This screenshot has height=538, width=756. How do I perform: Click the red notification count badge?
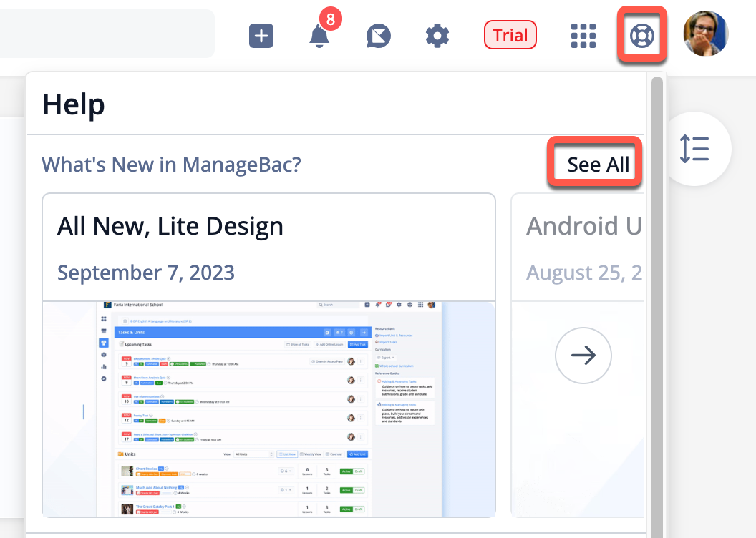pyautogui.click(x=330, y=19)
